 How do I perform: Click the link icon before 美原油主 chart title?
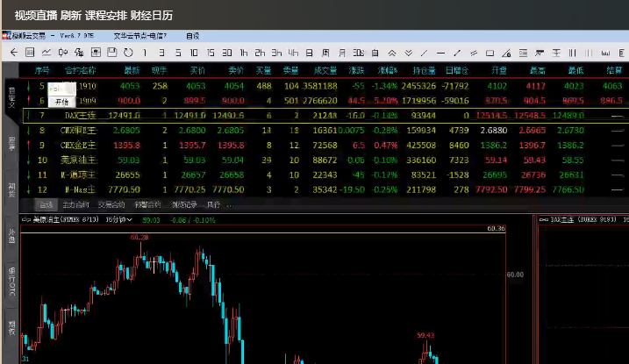point(26,219)
